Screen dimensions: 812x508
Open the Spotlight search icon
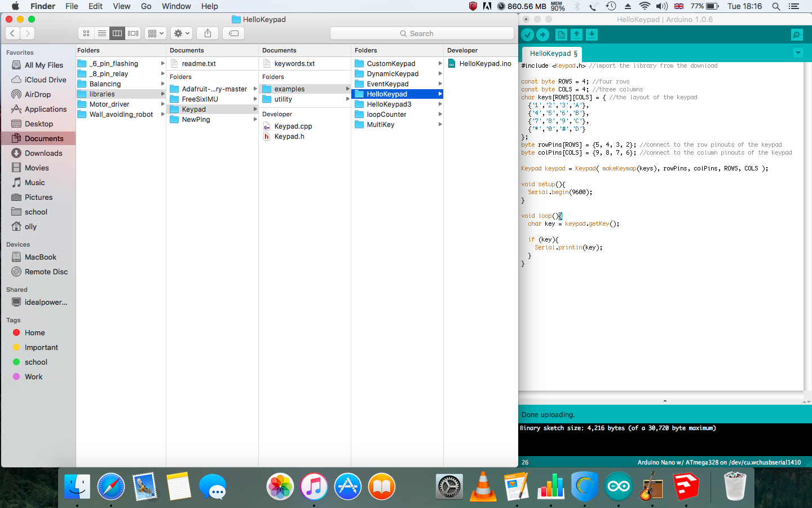point(776,6)
